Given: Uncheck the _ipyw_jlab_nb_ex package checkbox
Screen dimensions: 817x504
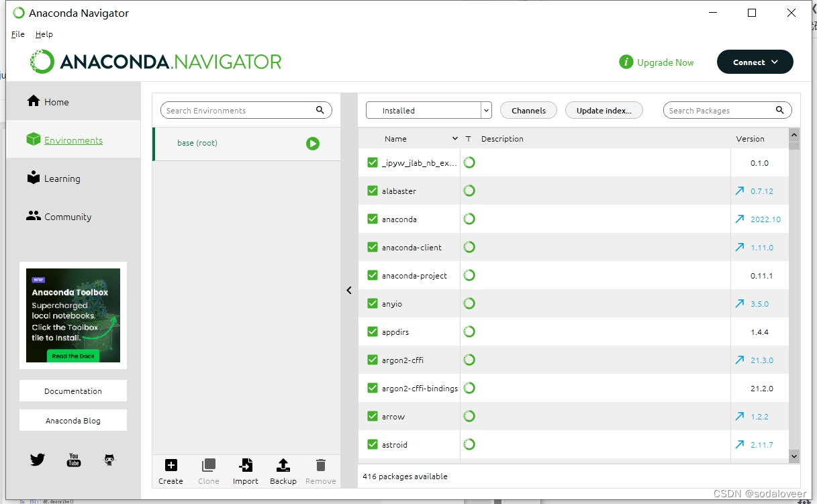Looking at the screenshot, I should click(373, 162).
